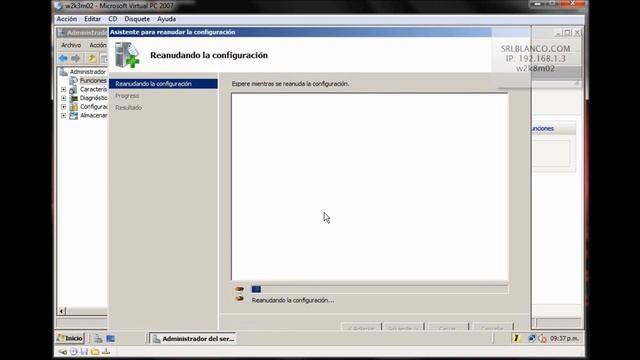The height and width of the screenshot is (360, 640).
Task: Click the Siguiente wizard button
Action: click(x=403, y=327)
